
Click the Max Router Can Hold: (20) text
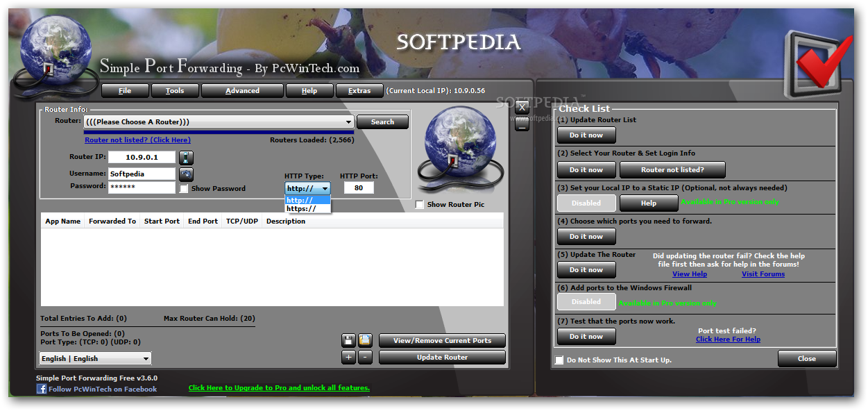[210, 319]
